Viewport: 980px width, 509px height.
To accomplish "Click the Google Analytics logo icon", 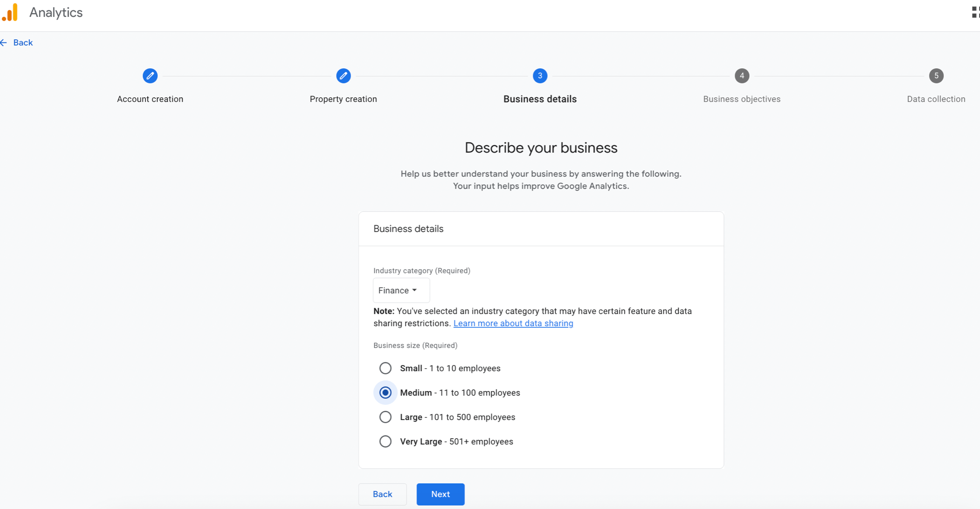I will click(10, 12).
